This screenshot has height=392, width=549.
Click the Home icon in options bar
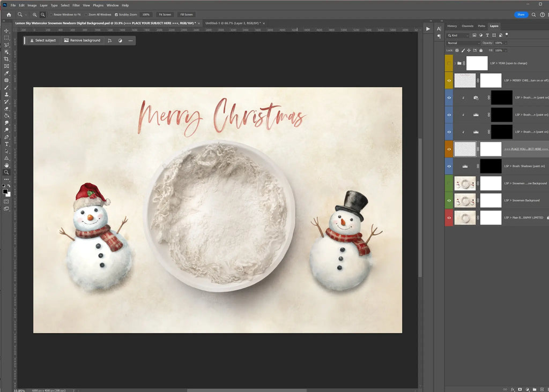pos(9,14)
